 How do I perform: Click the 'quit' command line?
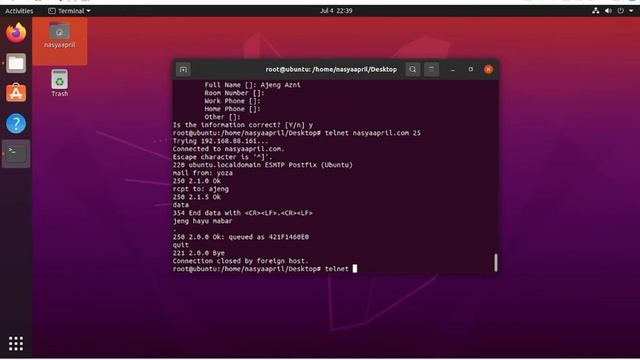click(181, 245)
